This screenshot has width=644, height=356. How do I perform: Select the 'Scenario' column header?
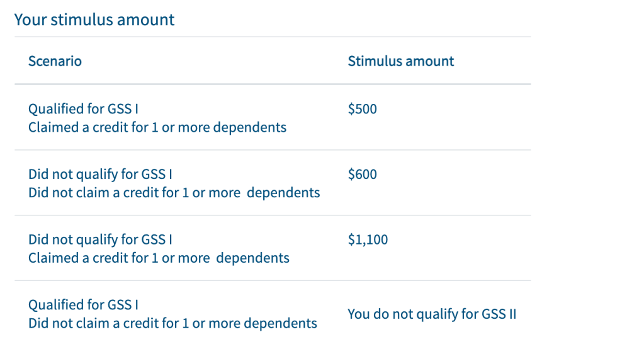55,61
